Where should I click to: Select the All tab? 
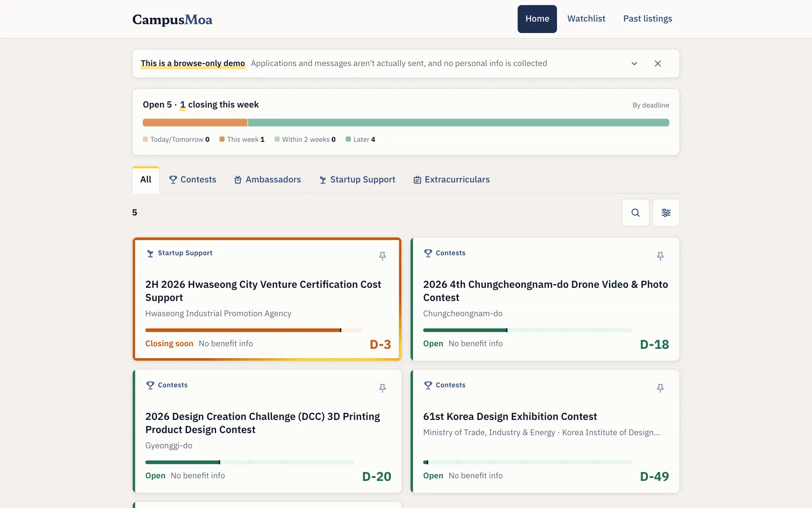(146, 180)
